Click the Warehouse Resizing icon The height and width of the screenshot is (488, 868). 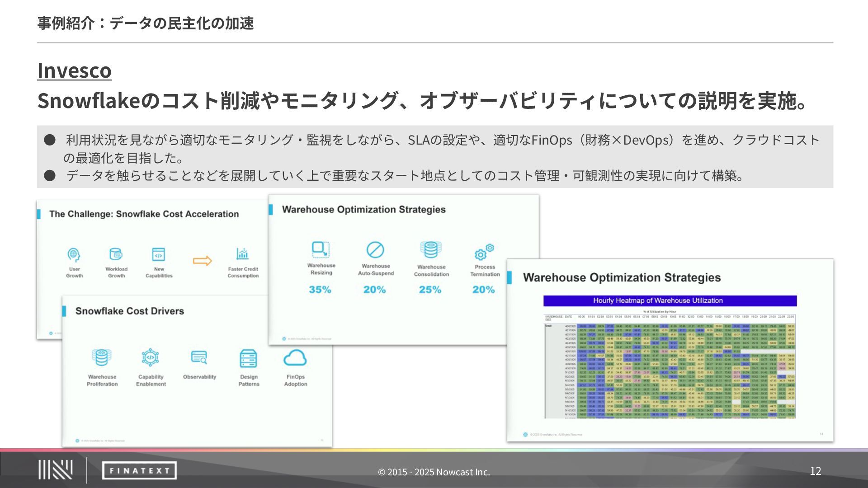pos(321,249)
